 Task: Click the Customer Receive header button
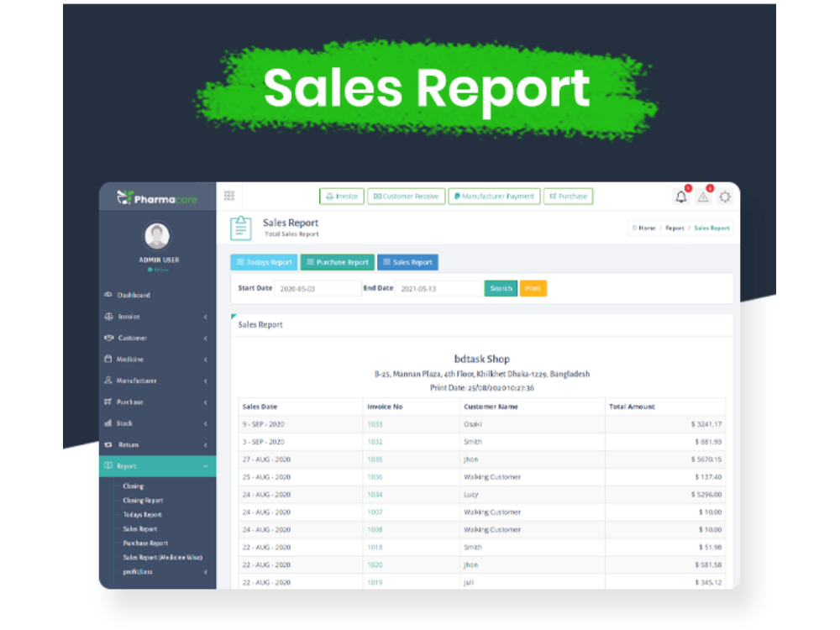click(406, 196)
